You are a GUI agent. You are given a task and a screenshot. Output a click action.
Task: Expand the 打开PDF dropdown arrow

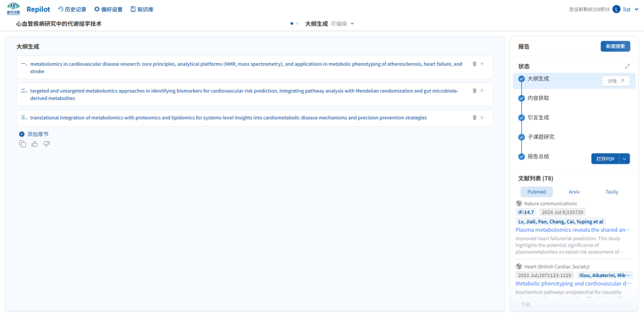624,158
